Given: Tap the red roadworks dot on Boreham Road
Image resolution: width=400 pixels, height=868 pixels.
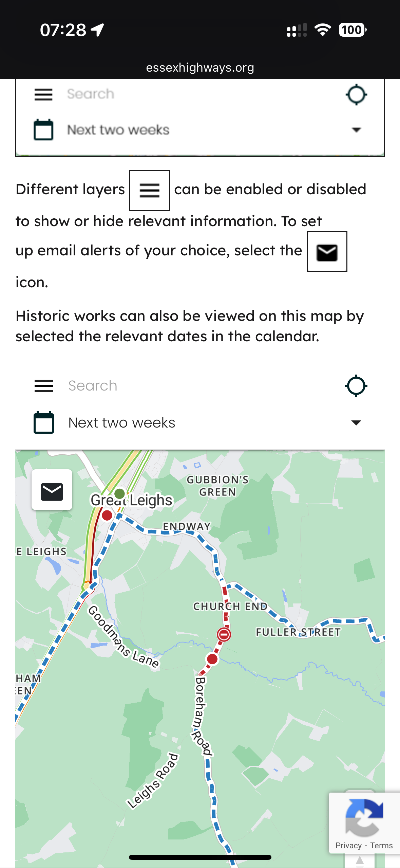Looking at the screenshot, I should tap(212, 659).
